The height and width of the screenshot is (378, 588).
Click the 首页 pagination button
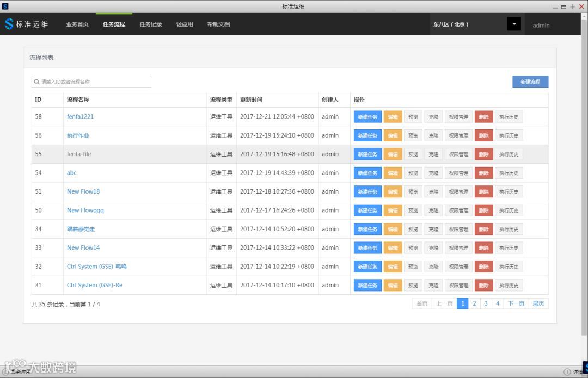coord(422,303)
